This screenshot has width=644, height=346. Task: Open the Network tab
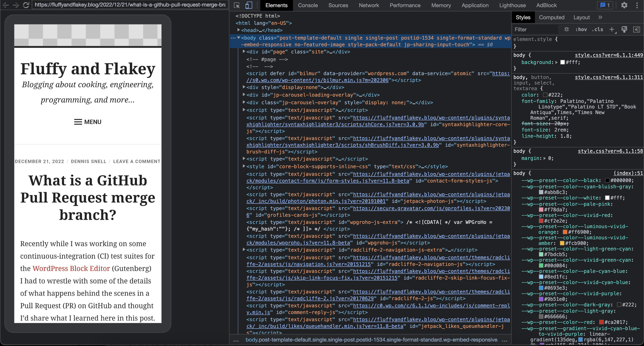[369, 5]
